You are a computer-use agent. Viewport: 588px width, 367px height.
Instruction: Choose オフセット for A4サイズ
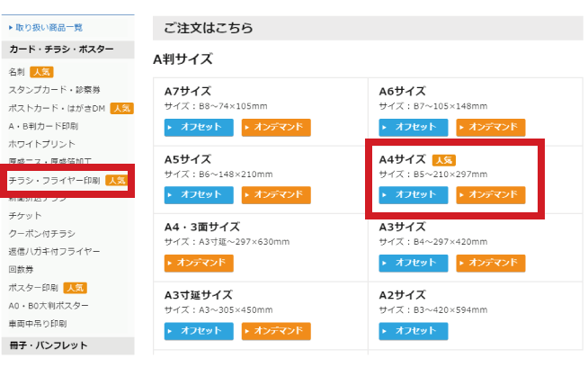tap(414, 194)
